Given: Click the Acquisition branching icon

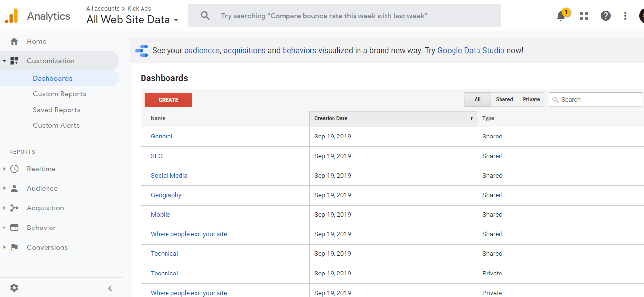Looking at the screenshot, I should 14,208.
